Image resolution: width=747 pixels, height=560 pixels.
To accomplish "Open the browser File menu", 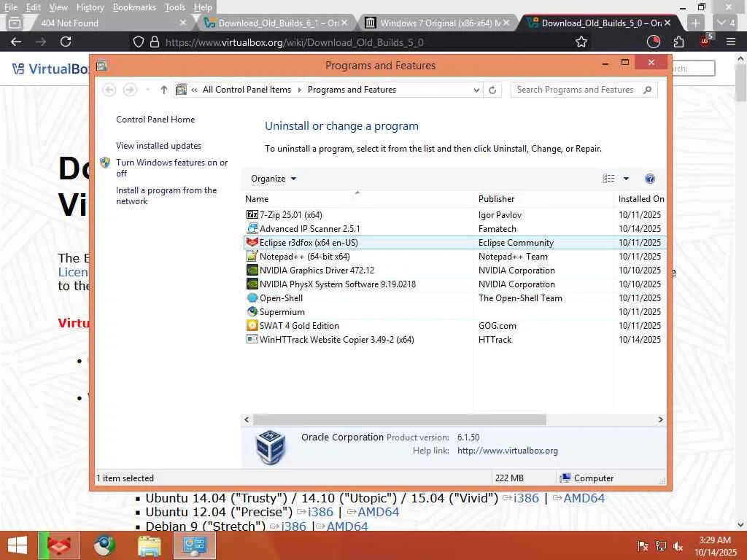I will coord(10,7).
